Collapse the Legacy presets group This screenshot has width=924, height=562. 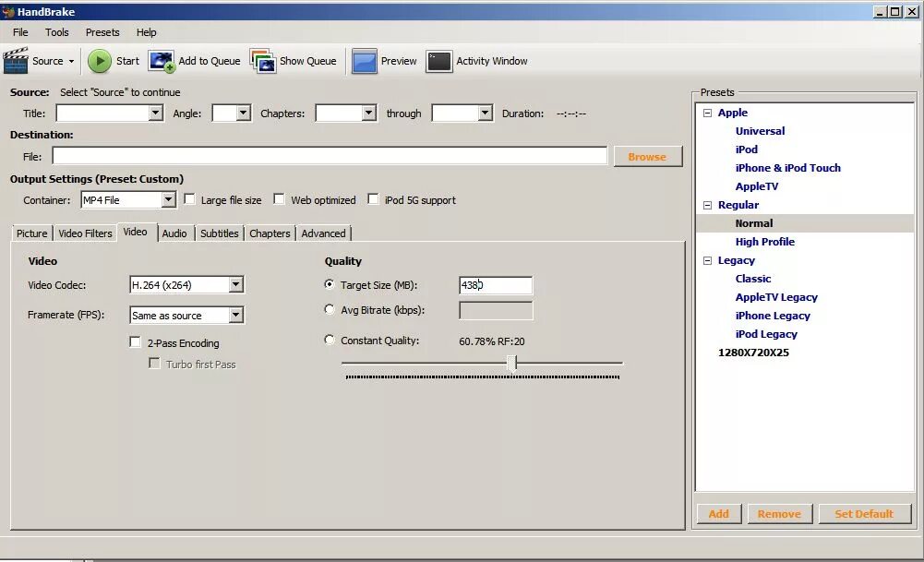(707, 260)
